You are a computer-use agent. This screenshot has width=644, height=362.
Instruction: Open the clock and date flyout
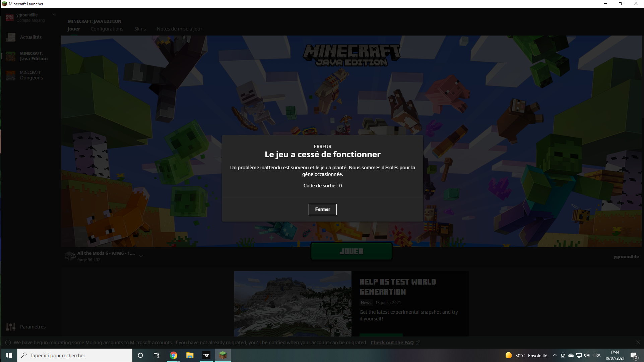[x=615, y=355]
